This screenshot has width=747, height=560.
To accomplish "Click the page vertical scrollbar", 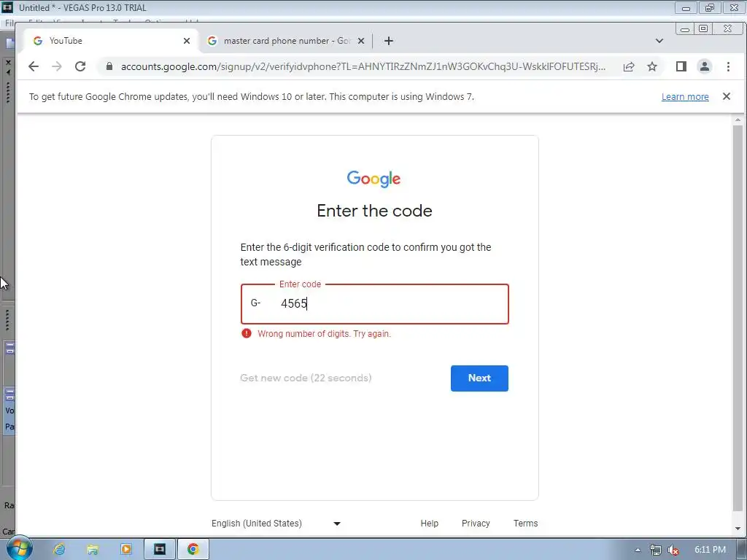I will (x=738, y=316).
